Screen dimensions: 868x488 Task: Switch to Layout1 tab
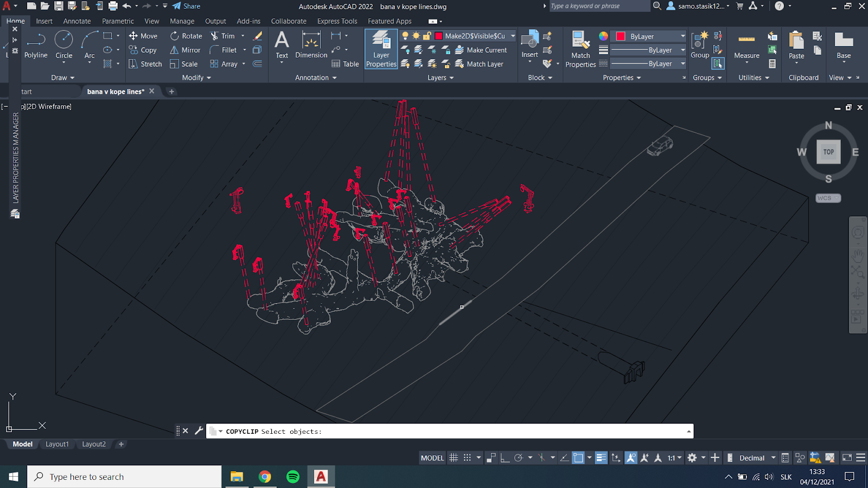pyautogui.click(x=57, y=444)
